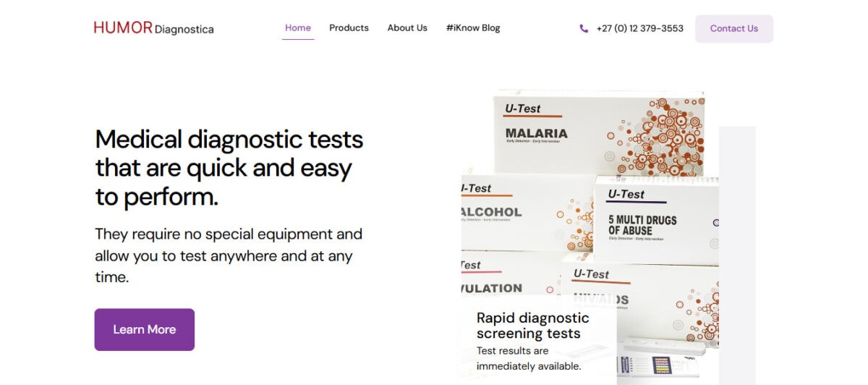Go to the Products menu
Screen dimensions: 868x385
click(x=349, y=28)
